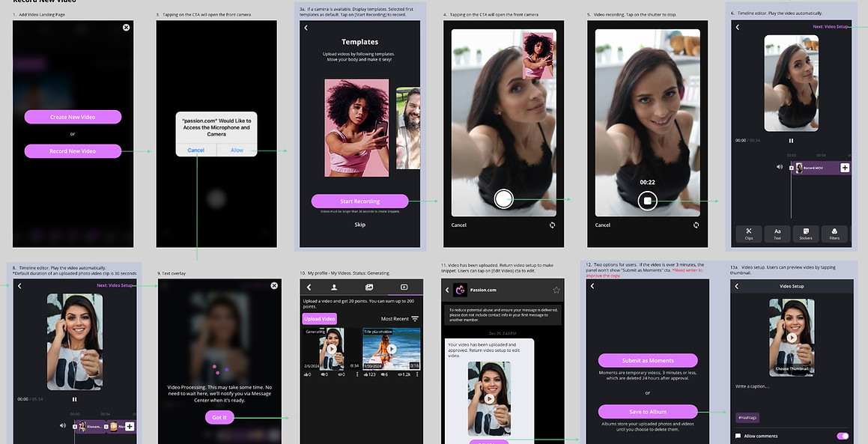Favorite the Passion.com message with star
The image size is (868, 444).
[556, 290]
